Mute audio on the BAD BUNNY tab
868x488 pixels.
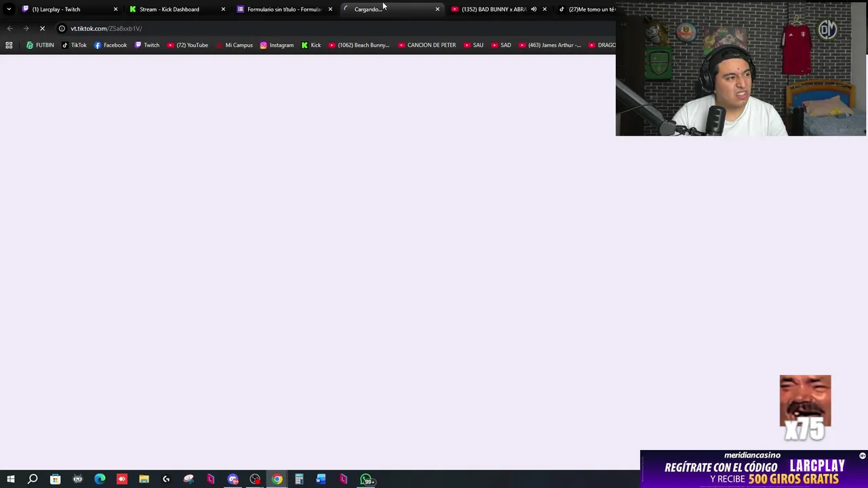[534, 9]
